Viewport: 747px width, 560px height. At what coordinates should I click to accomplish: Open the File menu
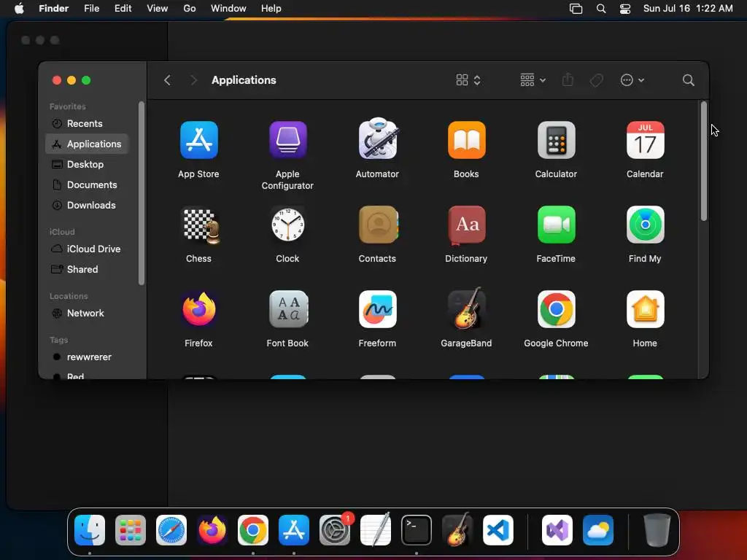click(91, 9)
